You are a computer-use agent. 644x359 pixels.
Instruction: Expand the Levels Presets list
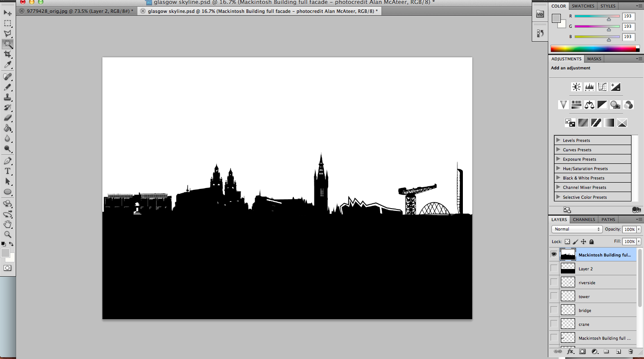(558, 140)
